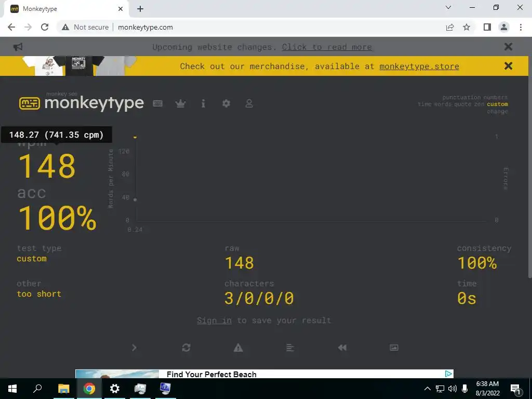Open the Monkeytype settings gear
Viewport: 532px width, 399px height.
227,103
